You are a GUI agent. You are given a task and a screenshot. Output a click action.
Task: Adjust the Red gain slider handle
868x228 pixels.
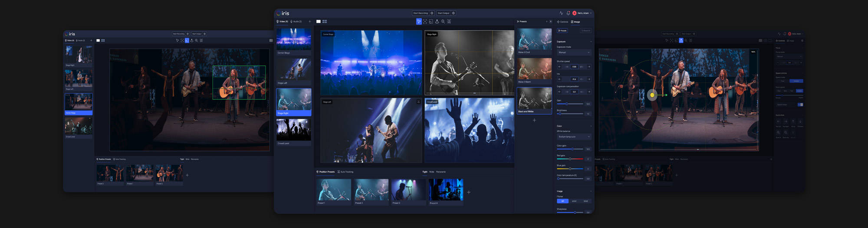point(570,159)
